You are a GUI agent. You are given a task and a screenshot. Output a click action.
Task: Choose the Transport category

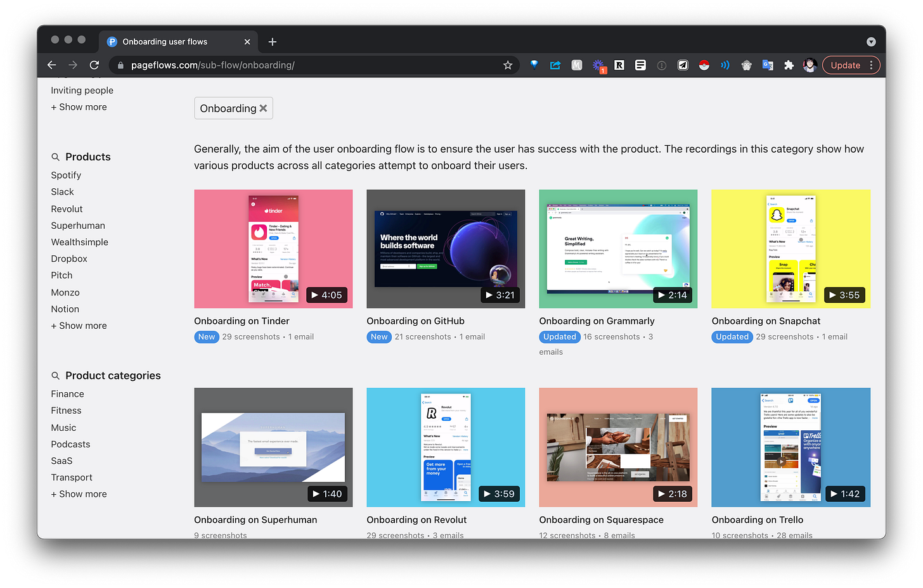coord(72,477)
